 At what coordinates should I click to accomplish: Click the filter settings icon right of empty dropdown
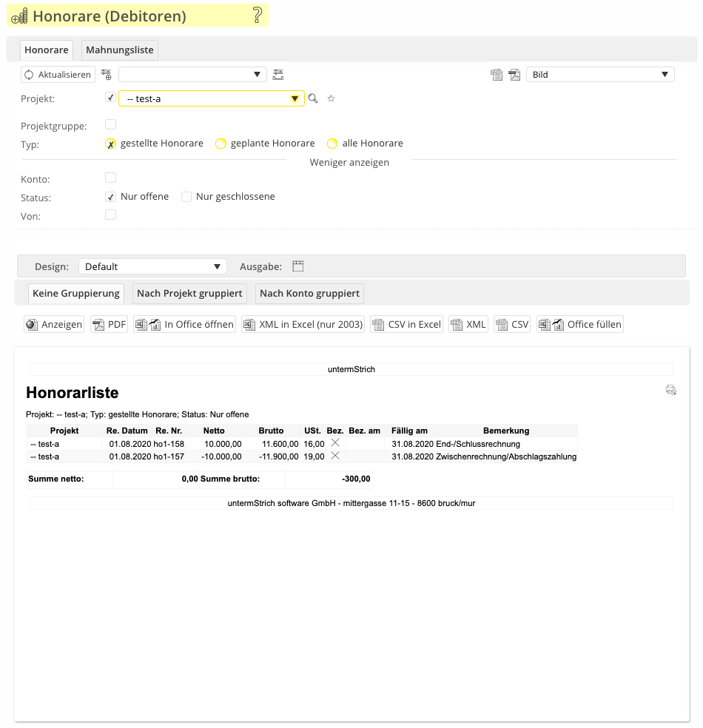[278, 75]
